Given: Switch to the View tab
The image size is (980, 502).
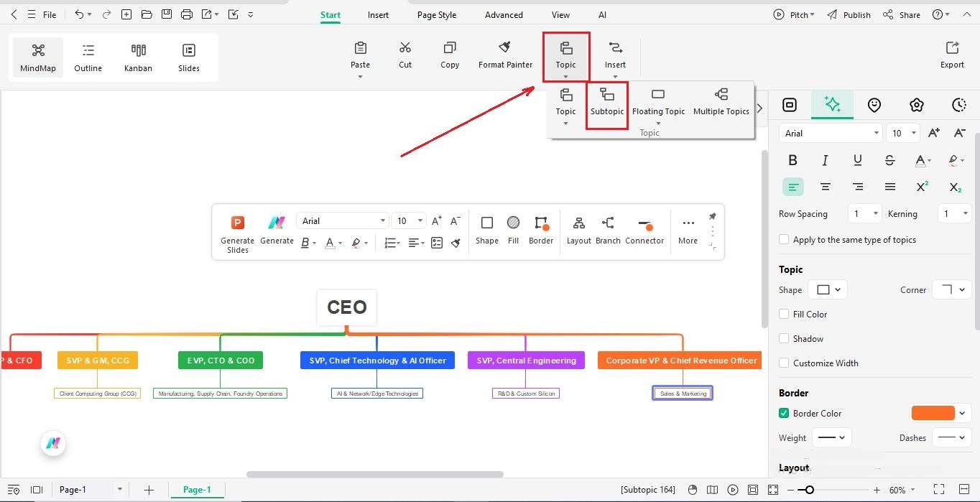Looking at the screenshot, I should click(x=560, y=14).
